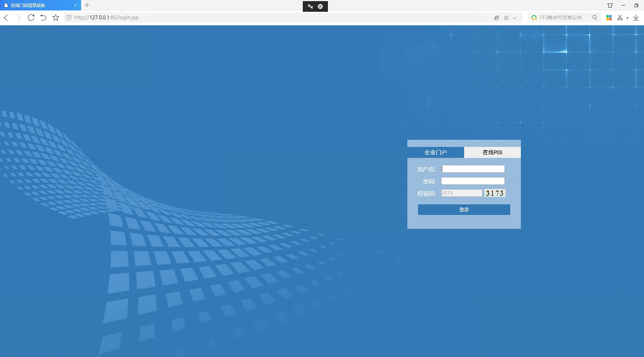Reload the page with the refresh icon
644x357 pixels.
coord(31,17)
